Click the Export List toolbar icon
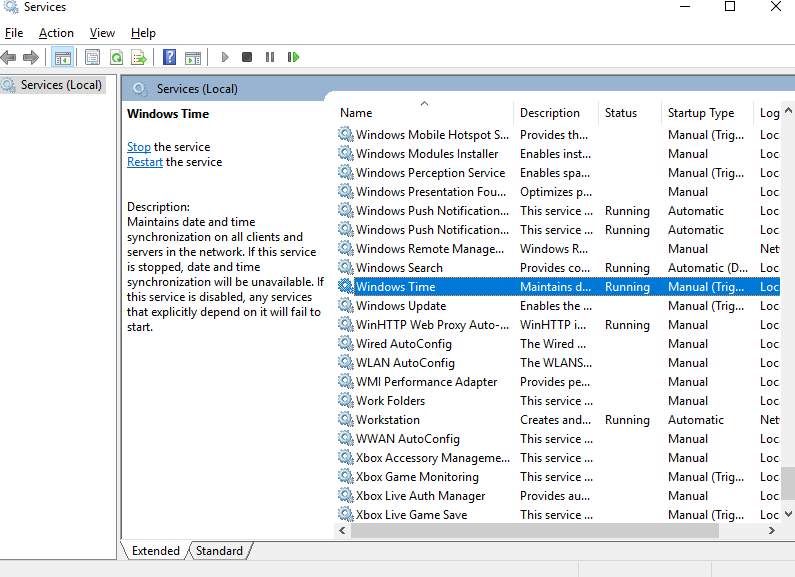Image resolution: width=795 pixels, height=577 pixels. point(138,57)
